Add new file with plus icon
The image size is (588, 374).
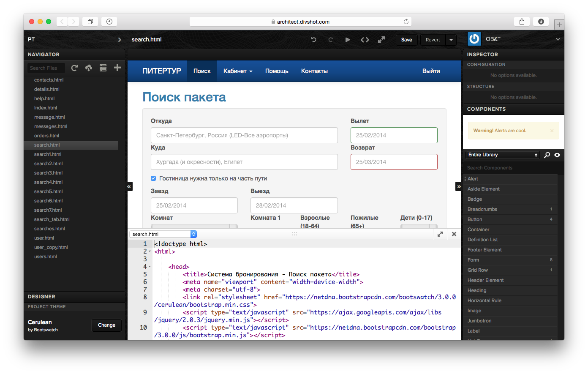[x=117, y=68]
